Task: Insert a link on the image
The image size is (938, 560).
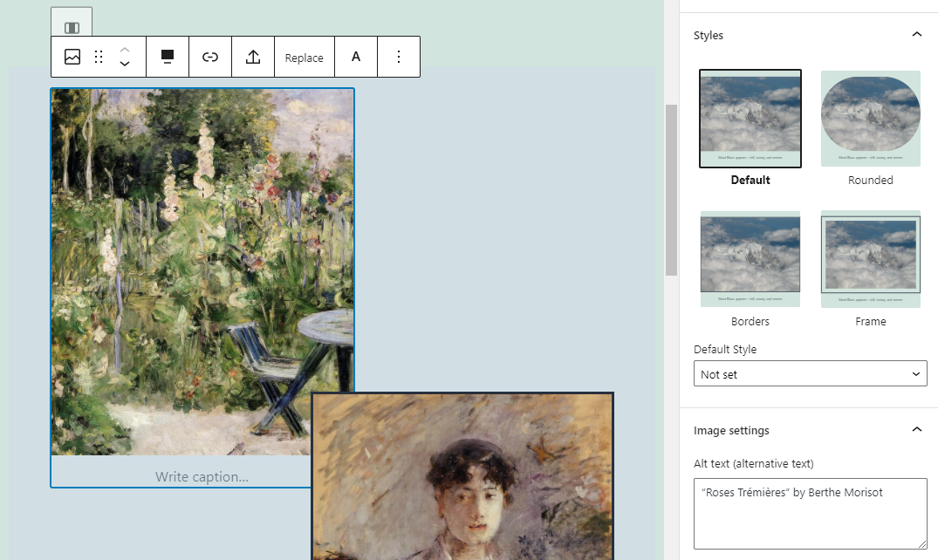Action: tap(210, 57)
